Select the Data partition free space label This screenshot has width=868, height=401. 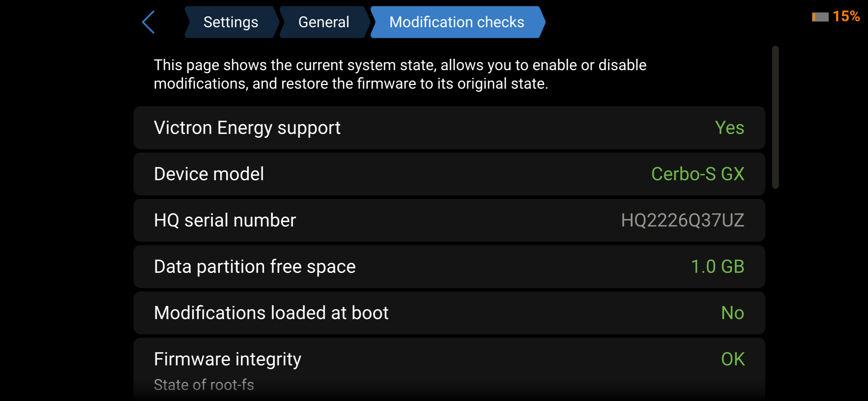254,267
